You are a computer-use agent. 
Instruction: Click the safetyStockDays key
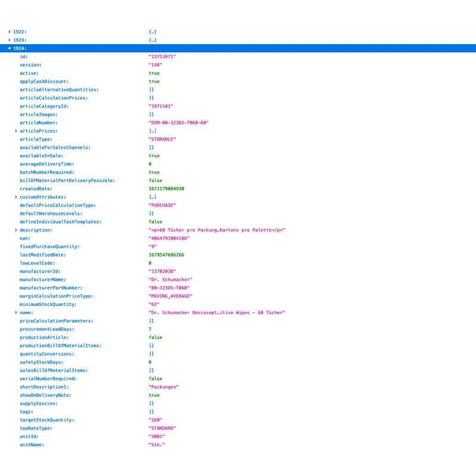42,362
